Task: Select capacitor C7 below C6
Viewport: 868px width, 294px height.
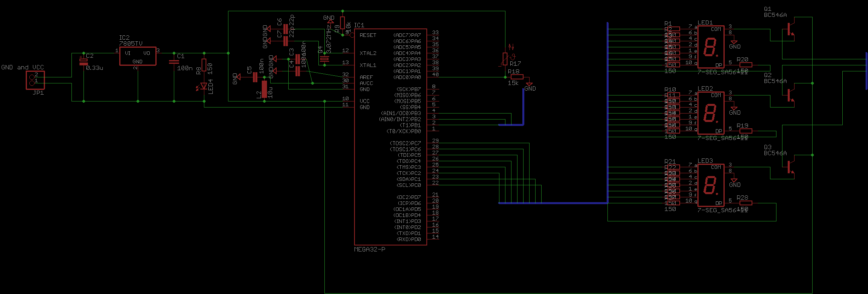Action: click(x=285, y=41)
